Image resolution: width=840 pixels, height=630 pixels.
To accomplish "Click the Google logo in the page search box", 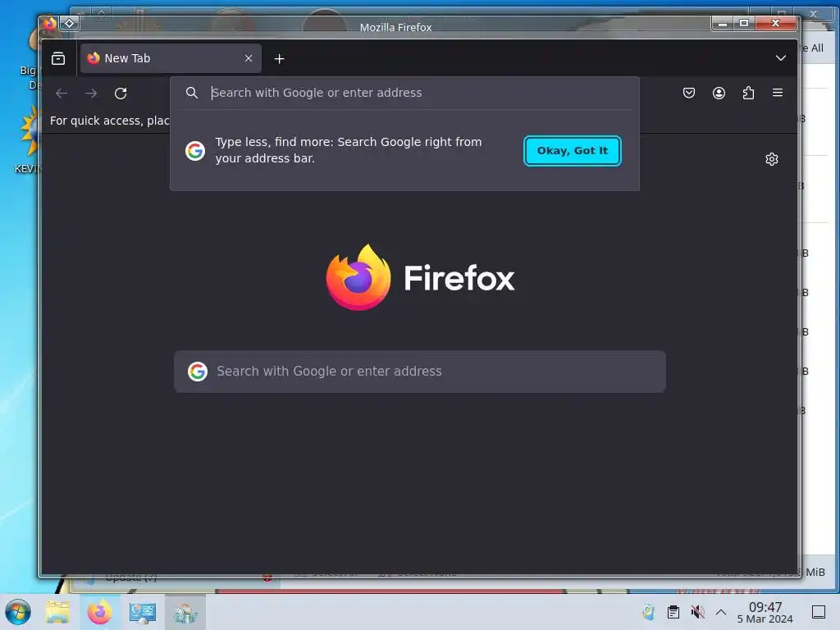I will coord(198,372).
